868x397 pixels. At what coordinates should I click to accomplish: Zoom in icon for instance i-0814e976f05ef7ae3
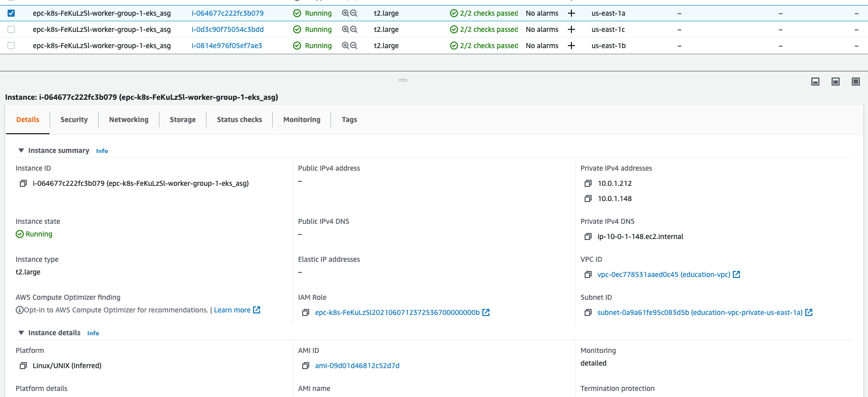345,46
